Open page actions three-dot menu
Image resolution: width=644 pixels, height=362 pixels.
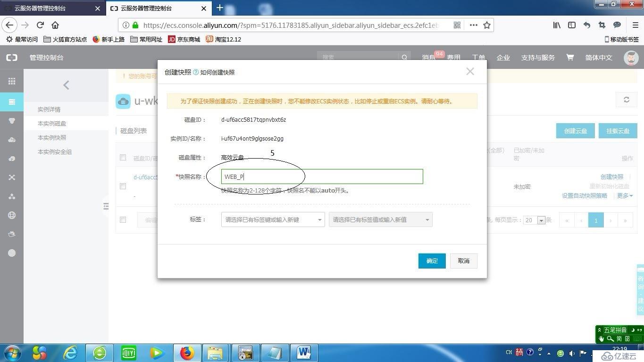473,25
